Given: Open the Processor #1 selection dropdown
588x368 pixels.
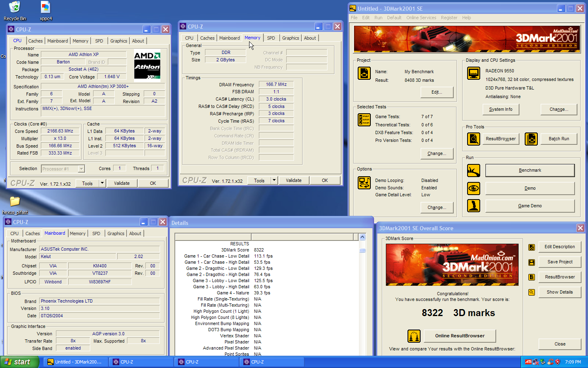Looking at the screenshot, I should coord(81,169).
